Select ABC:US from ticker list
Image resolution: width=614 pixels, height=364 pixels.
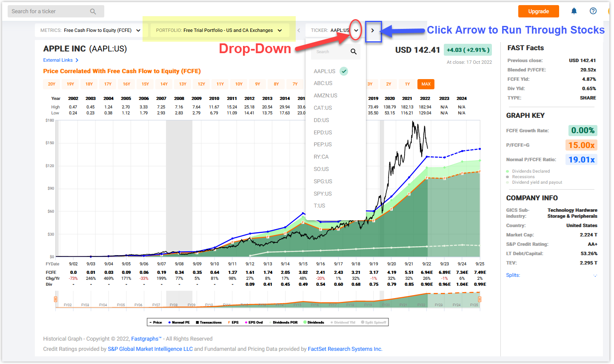pyautogui.click(x=323, y=83)
